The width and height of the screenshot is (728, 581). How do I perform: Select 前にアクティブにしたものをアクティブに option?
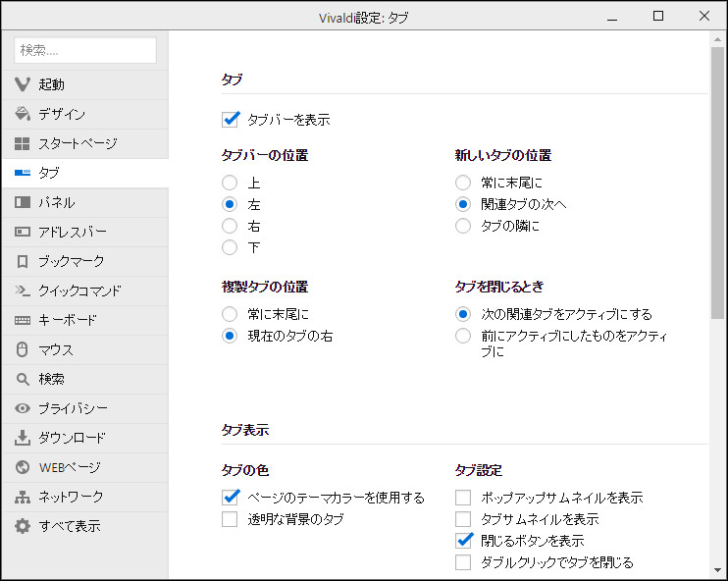point(463,336)
